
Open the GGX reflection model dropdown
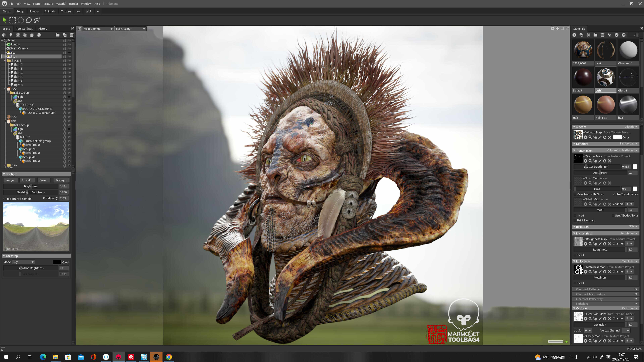633,227
